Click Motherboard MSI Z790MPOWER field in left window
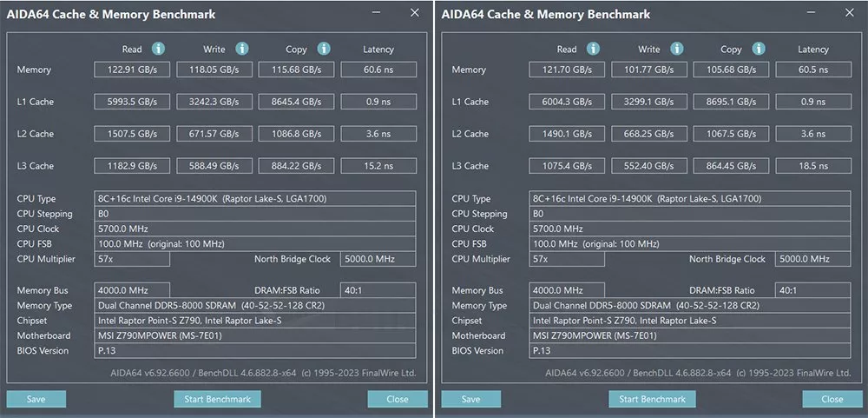The height and width of the screenshot is (418, 868). tap(255, 335)
